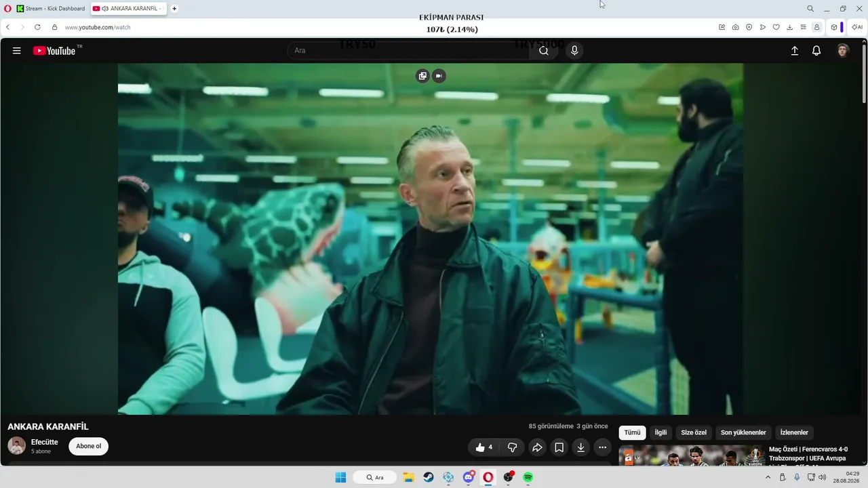This screenshot has width=868, height=488.
Task: Select the Son yüklenenler filter chip
Action: click(x=743, y=432)
